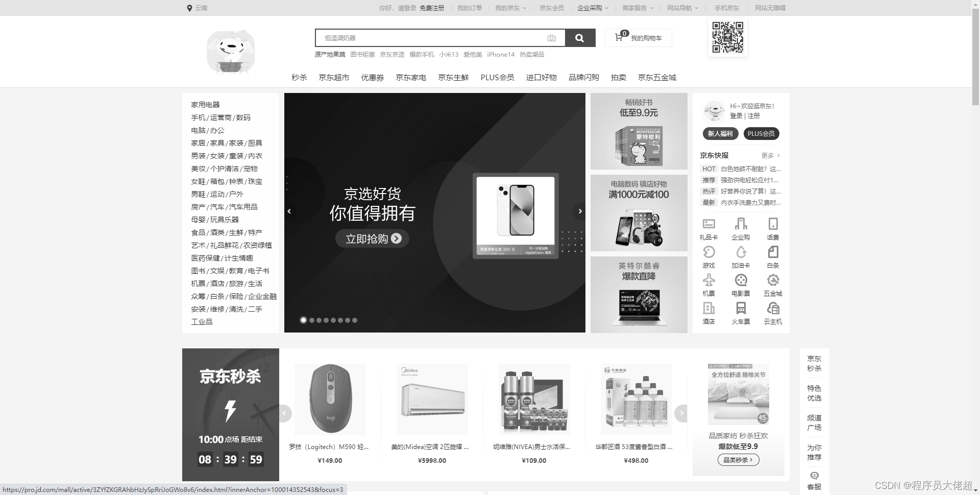Open the 京东超市 navigation item

click(334, 77)
